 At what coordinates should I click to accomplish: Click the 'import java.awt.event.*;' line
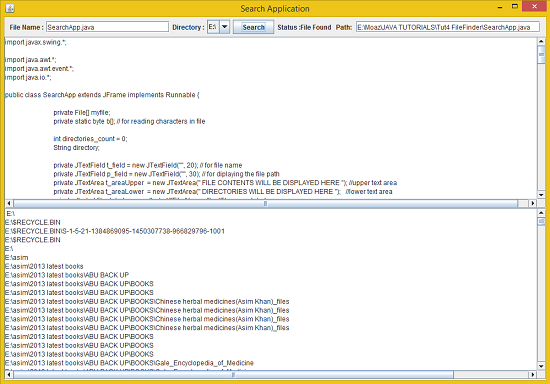coord(39,68)
